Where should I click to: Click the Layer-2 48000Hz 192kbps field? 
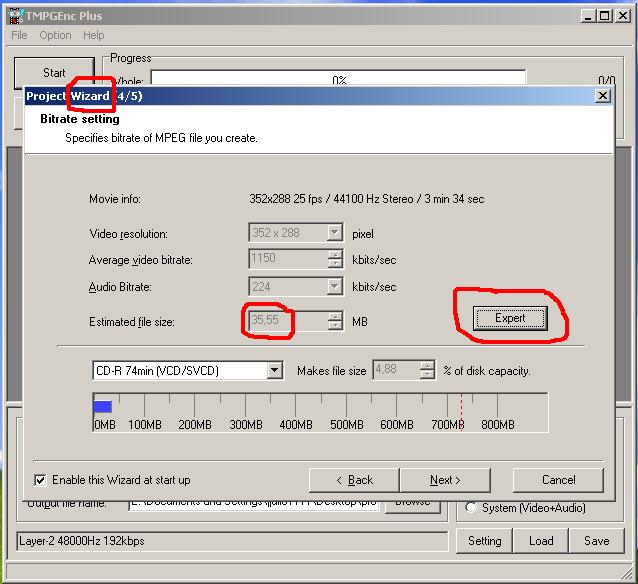coord(232,541)
